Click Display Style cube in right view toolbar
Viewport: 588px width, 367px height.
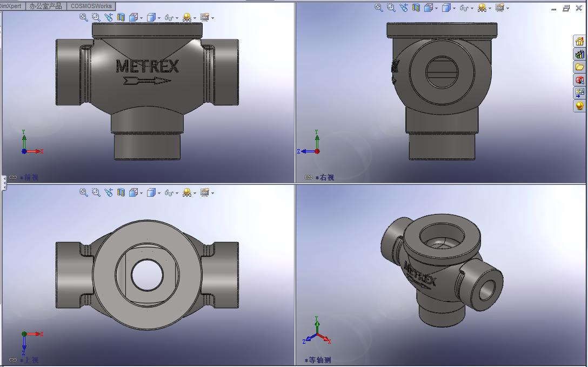(x=446, y=7)
